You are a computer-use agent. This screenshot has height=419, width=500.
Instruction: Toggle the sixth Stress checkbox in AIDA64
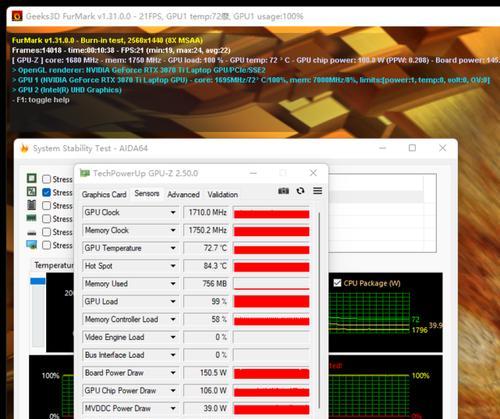point(47,245)
